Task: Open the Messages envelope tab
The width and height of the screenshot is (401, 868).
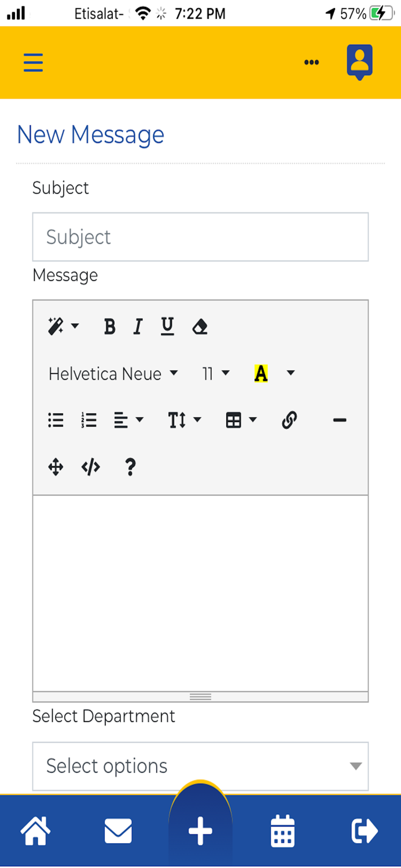Action: (x=118, y=832)
